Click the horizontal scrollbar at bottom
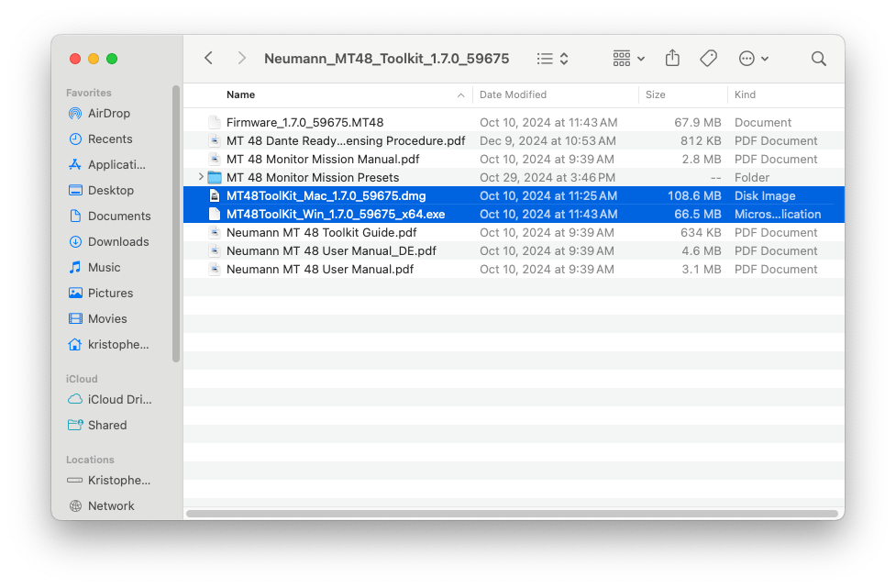Image resolution: width=896 pixels, height=588 pixels. pyautogui.click(x=512, y=513)
